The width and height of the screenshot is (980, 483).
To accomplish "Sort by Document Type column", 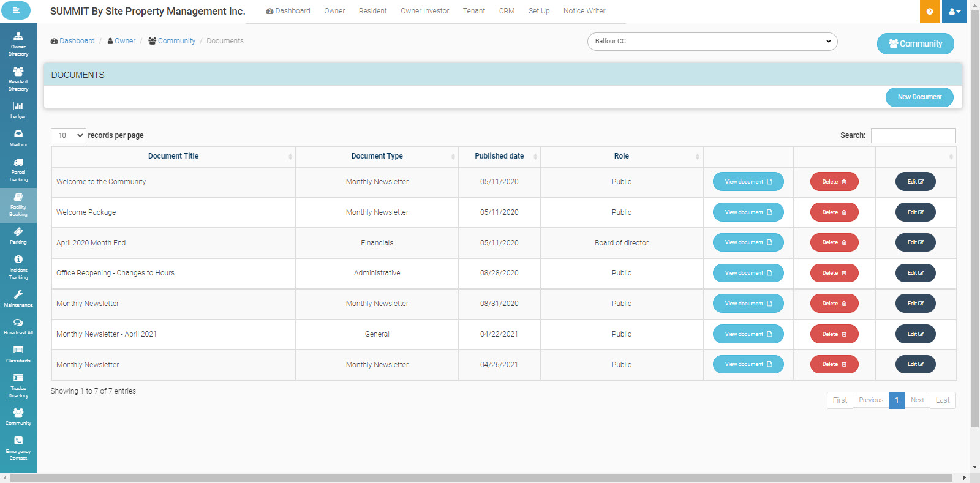I will point(377,156).
